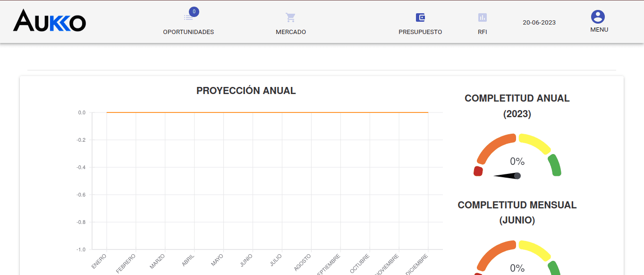
Task: Go to the OPORTUNIDADES text label
Action: click(x=188, y=32)
